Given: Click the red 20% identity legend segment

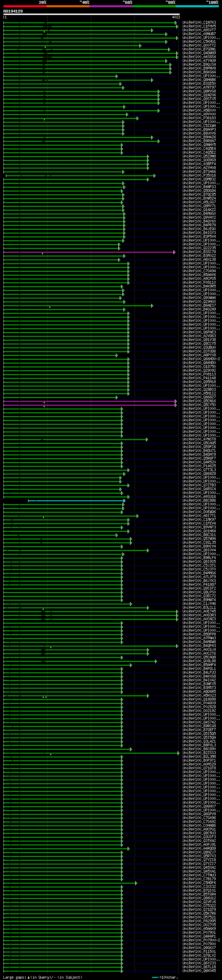Looking at the screenshot, I should click(x=25, y=7).
